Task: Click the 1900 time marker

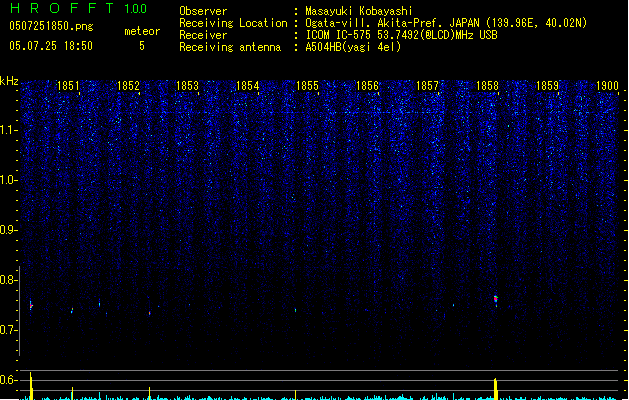Action: click(x=607, y=86)
